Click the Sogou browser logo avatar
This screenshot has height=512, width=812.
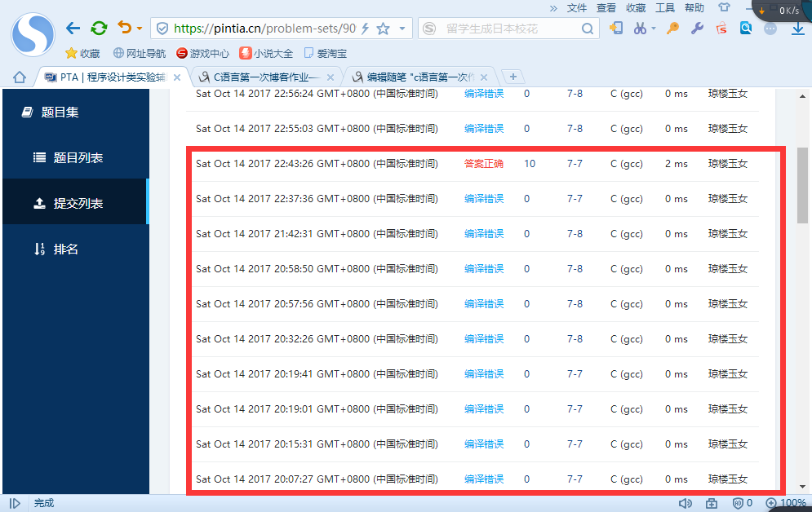[33, 35]
